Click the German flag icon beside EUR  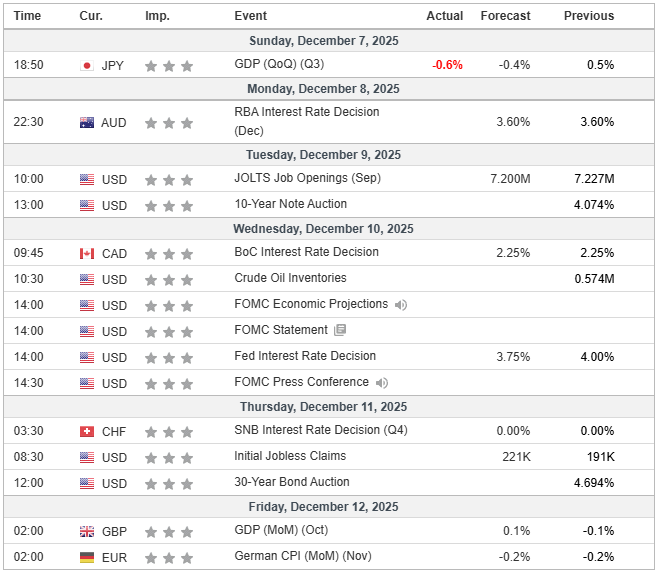coord(87,557)
